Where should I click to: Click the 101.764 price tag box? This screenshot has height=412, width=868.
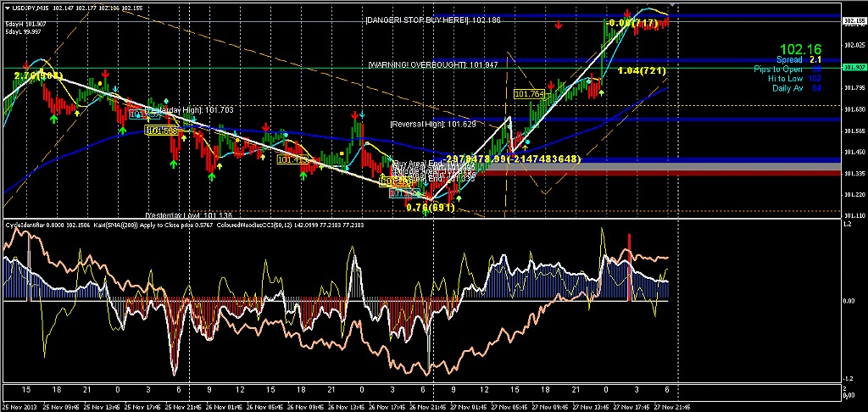tap(530, 95)
